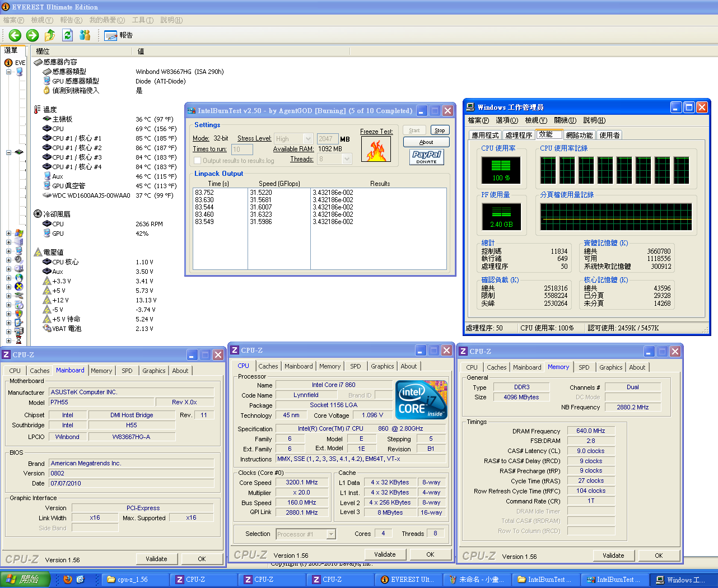Click the fan icon beside 冷卻風扇
Image resolution: width=718 pixels, height=588 pixels.
point(38,214)
